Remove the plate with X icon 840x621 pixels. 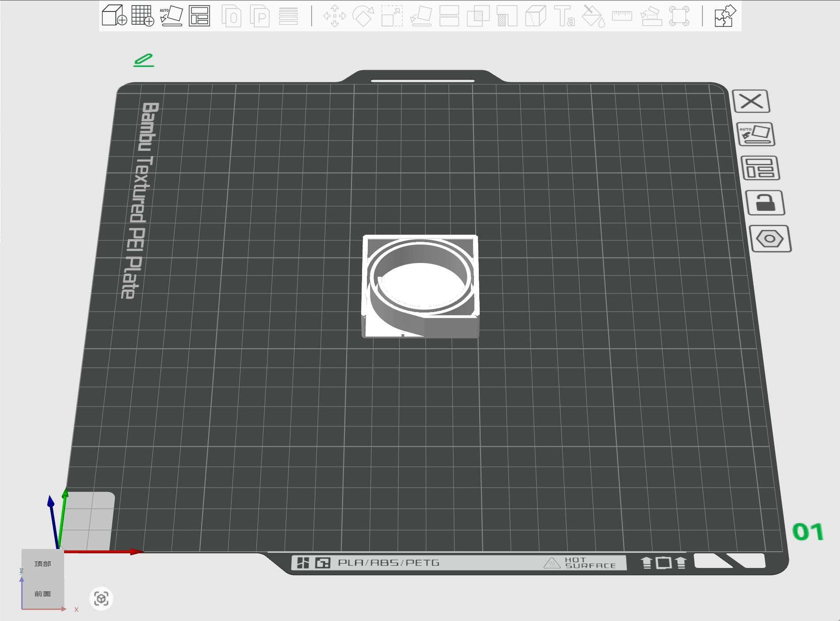point(751,101)
